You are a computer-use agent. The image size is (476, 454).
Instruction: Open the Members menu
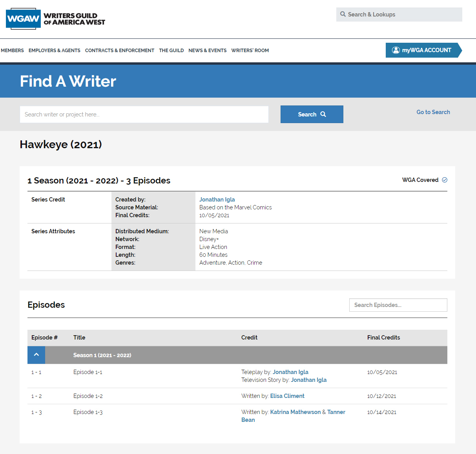coord(12,51)
